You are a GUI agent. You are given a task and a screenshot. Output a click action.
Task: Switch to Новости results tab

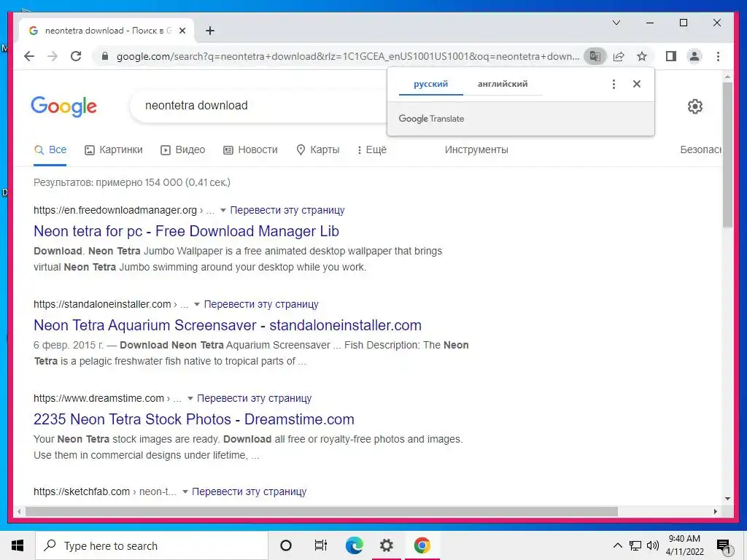tap(251, 149)
